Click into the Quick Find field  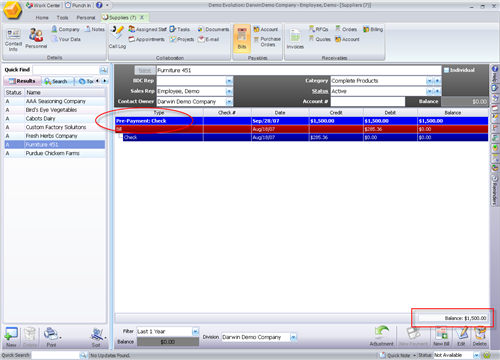tap(66, 70)
